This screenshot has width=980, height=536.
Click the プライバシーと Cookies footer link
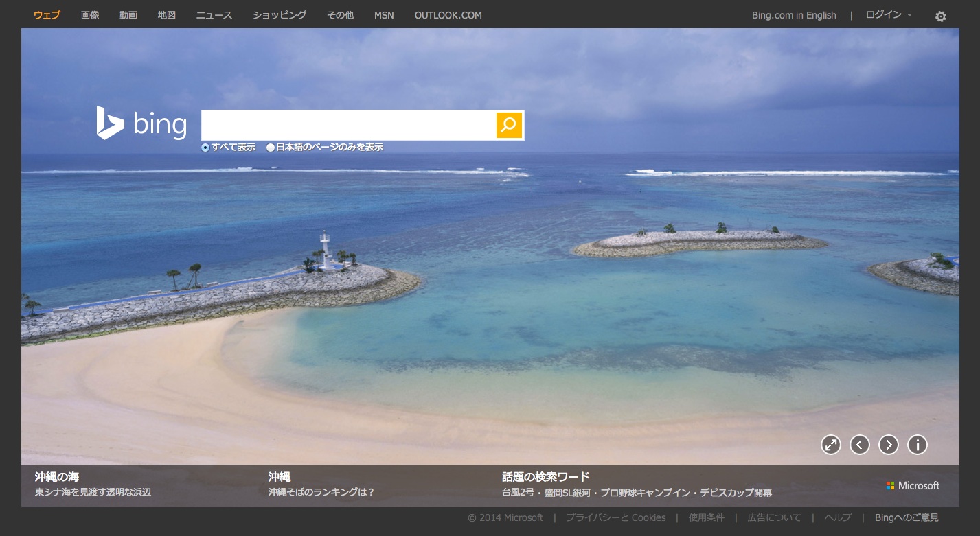tap(615, 517)
